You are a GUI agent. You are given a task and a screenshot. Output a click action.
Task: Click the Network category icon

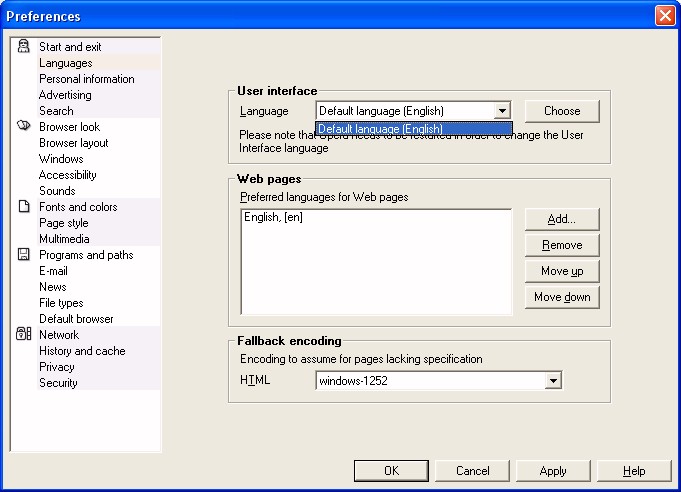23,334
